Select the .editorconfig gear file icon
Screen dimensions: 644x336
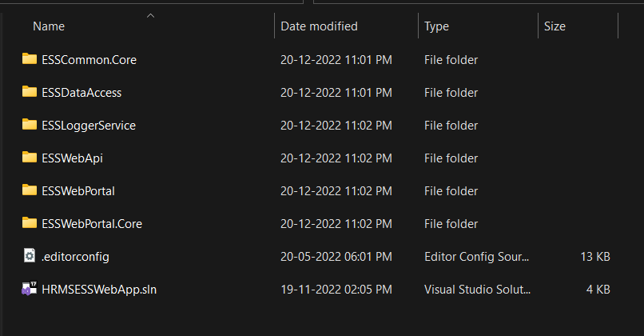tap(29, 256)
